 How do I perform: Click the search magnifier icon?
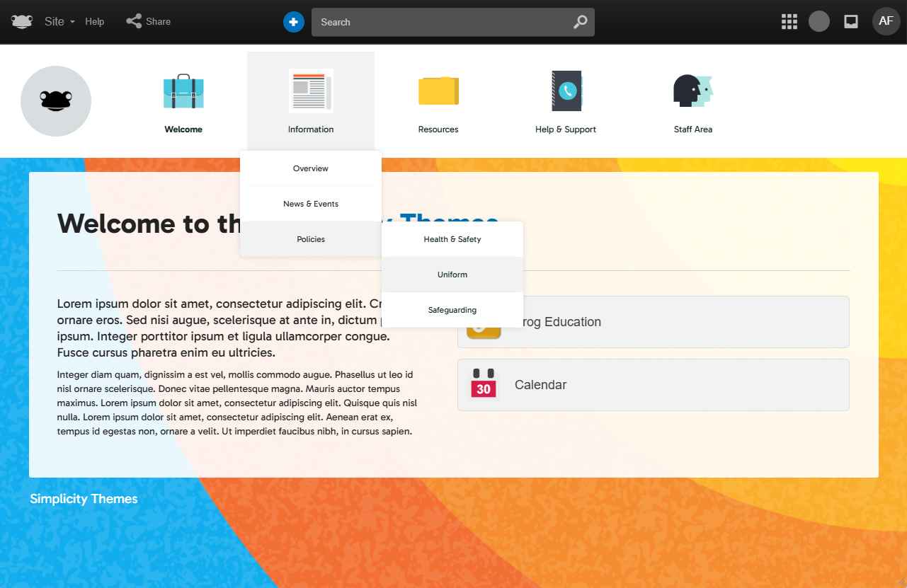(x=580, y=22)
